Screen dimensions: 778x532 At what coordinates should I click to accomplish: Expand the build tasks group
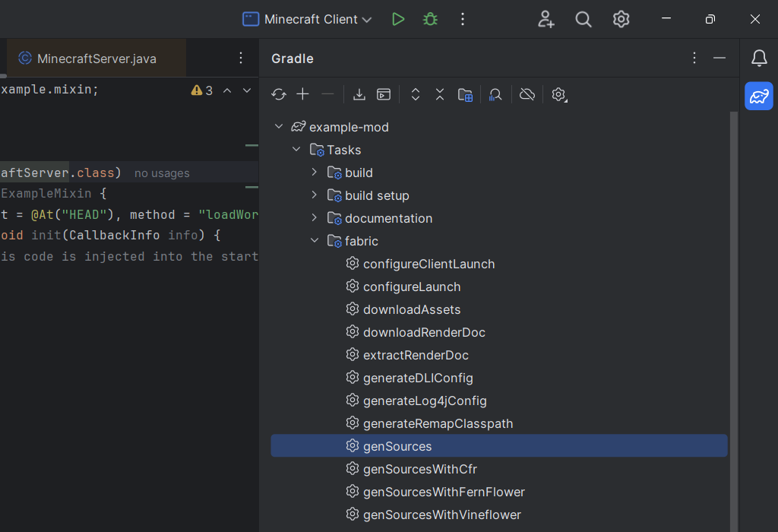click(314, 173)
